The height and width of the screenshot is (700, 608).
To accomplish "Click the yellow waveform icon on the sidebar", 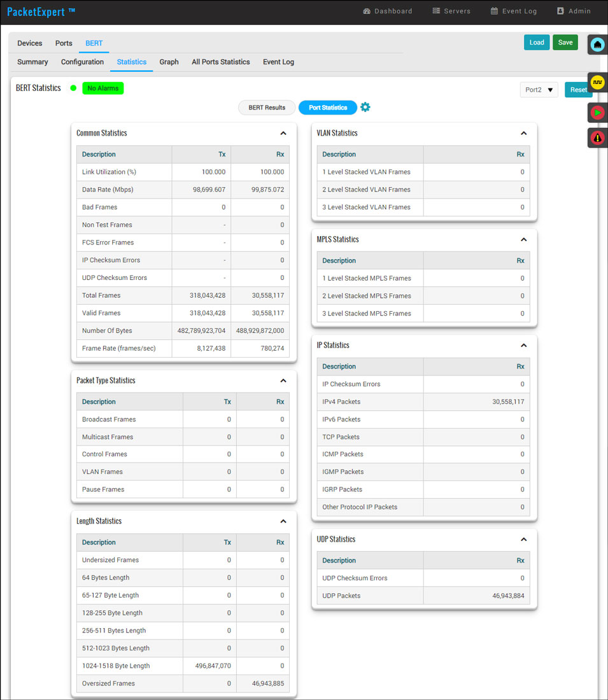I will pyautogui.click(x=597, y=82).
